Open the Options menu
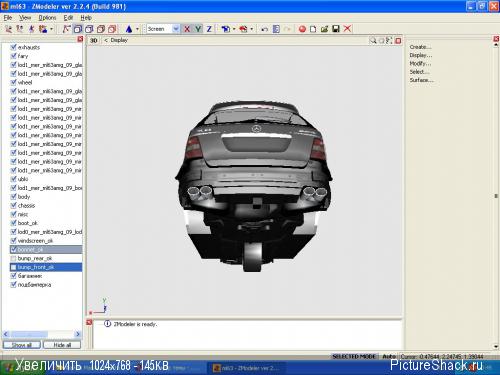500x375 pixels. (47, 18)
